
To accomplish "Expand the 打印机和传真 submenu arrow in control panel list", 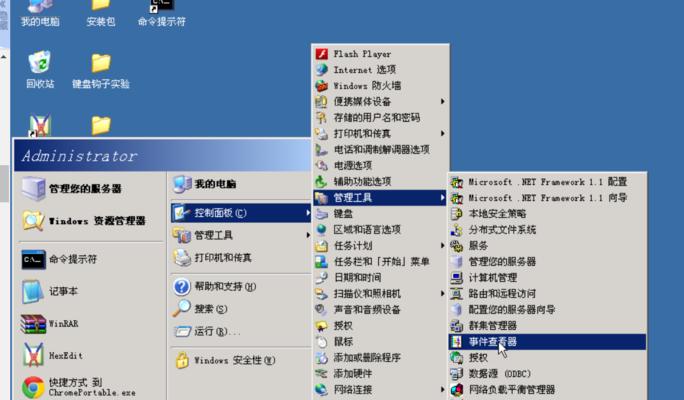I will pos(442,133).
